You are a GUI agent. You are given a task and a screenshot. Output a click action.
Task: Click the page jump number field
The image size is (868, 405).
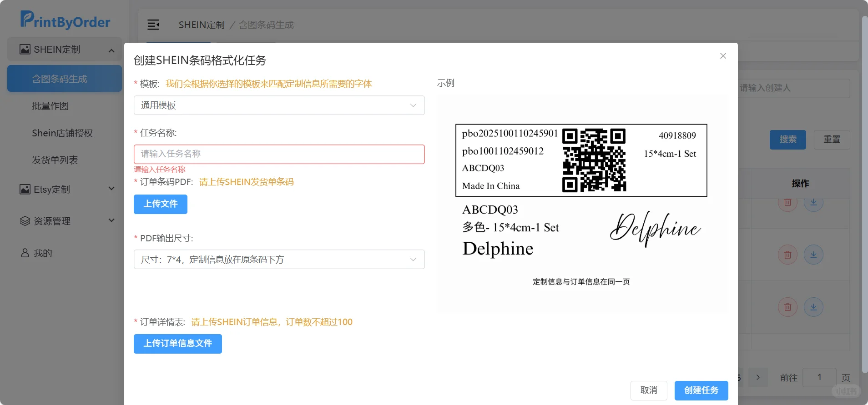tap(819, 377)
